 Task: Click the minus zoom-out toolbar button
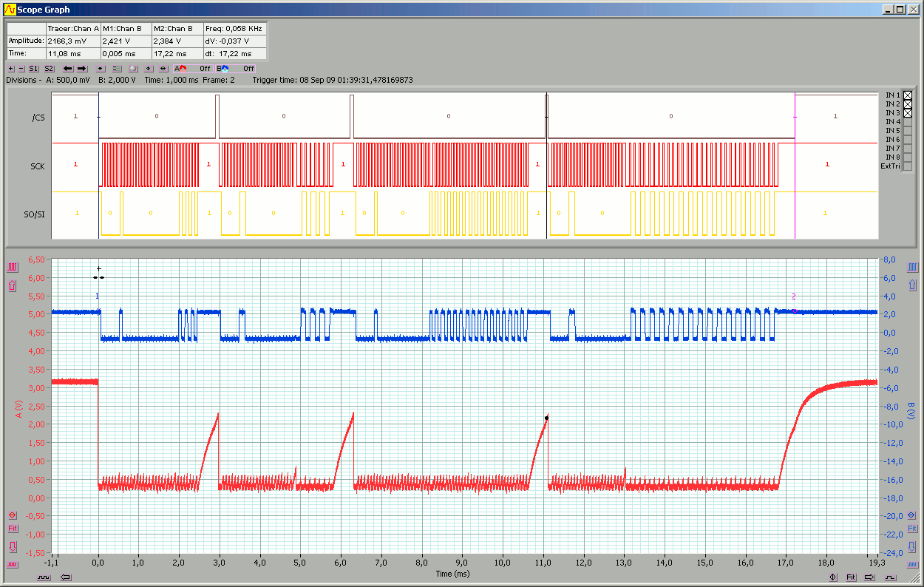coord(20,68)
